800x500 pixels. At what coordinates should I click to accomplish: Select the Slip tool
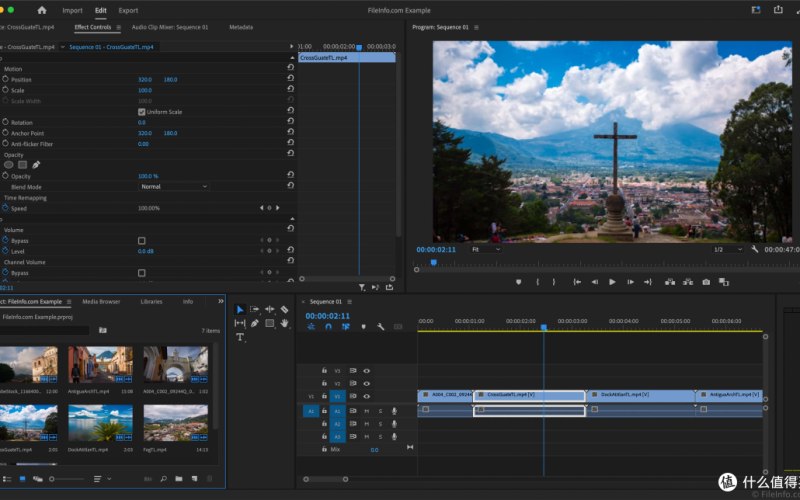click(x=240, y=323)
